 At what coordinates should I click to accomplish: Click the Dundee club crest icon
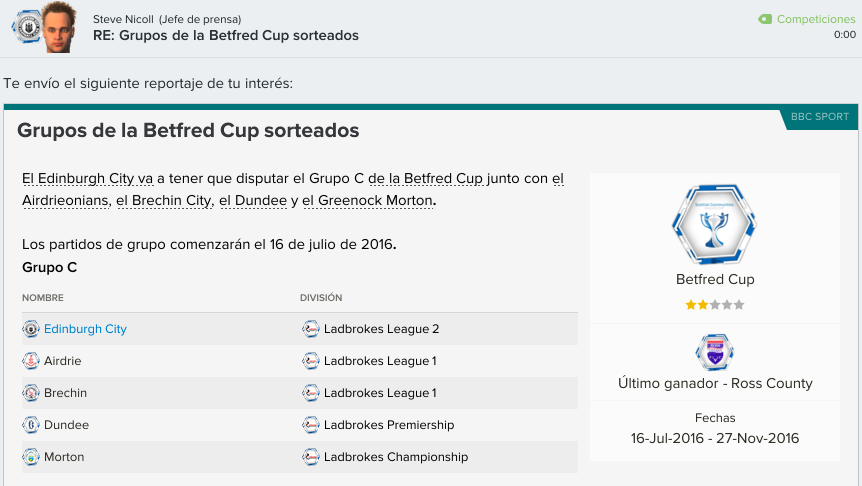pos(31,424)
